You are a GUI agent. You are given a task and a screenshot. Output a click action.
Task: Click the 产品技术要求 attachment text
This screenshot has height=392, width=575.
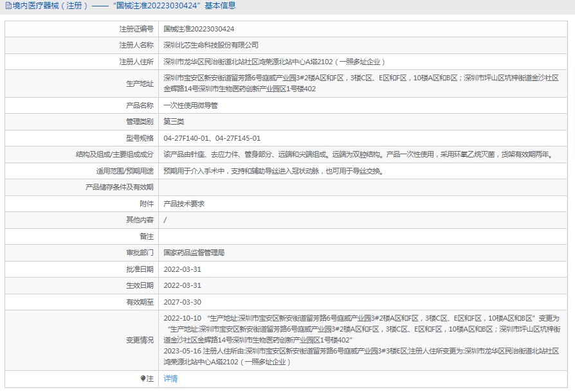pyautogui.click(x=184, y=204)
